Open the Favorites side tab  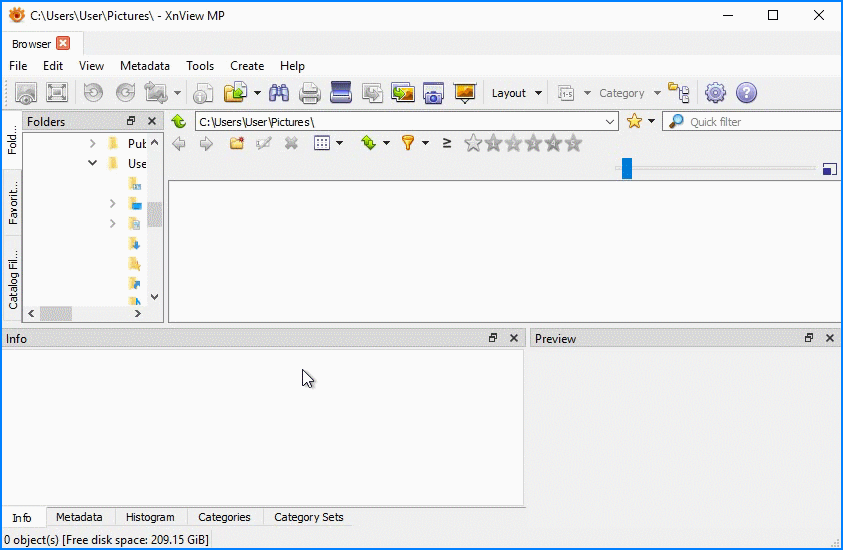pyautogui.click(x=12, y=202)
